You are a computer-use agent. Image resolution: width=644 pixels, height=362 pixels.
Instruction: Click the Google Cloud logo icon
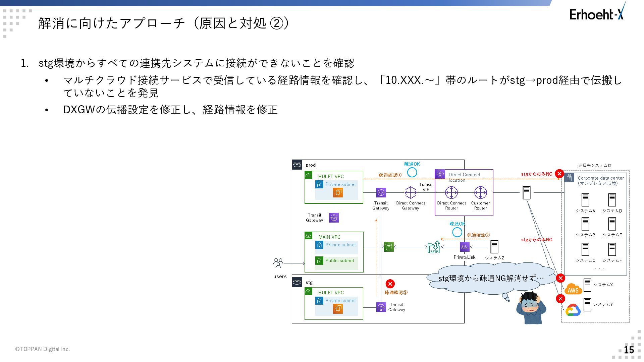point(573,310)
